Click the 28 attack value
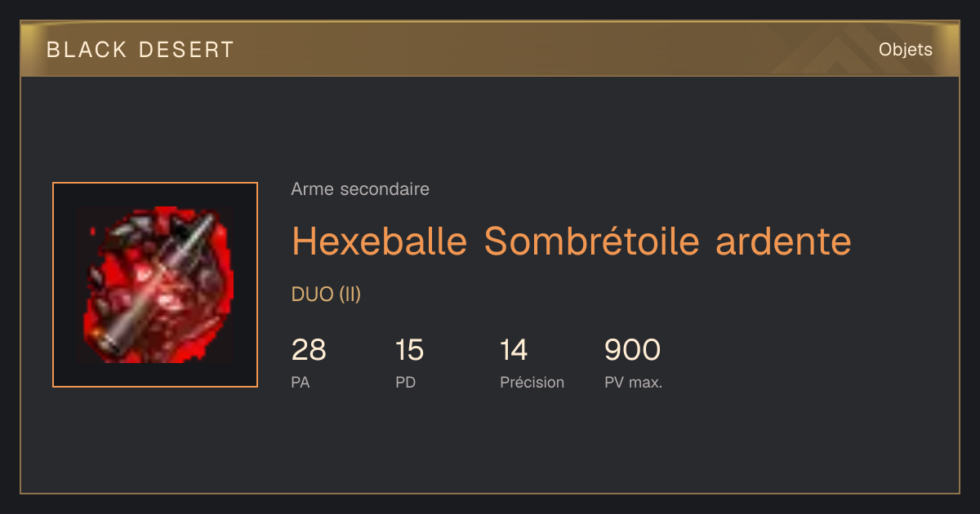 tap(309, 350)
